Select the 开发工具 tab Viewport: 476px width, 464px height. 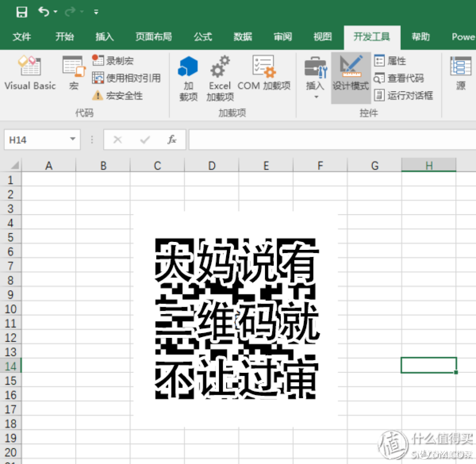click(x=372, y=37)
